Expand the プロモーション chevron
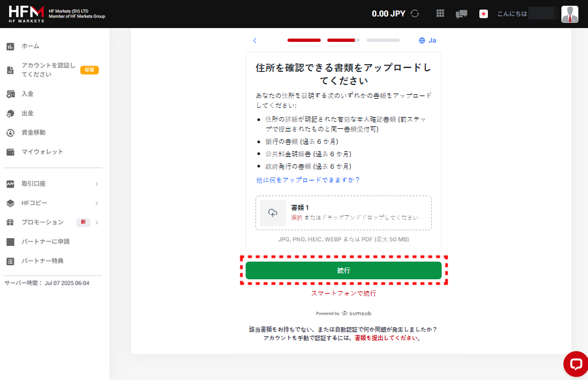This screenshot has width=588, height=380. [97, 222]
